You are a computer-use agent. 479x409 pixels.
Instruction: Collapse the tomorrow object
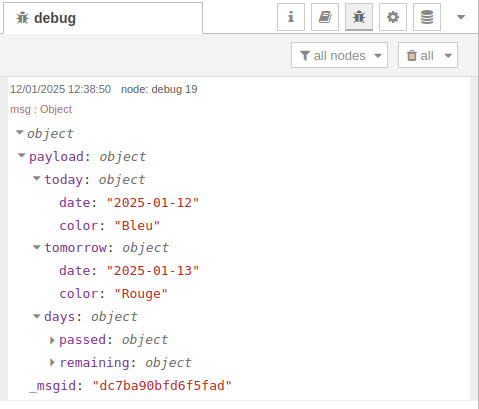(x=37, y=247)
